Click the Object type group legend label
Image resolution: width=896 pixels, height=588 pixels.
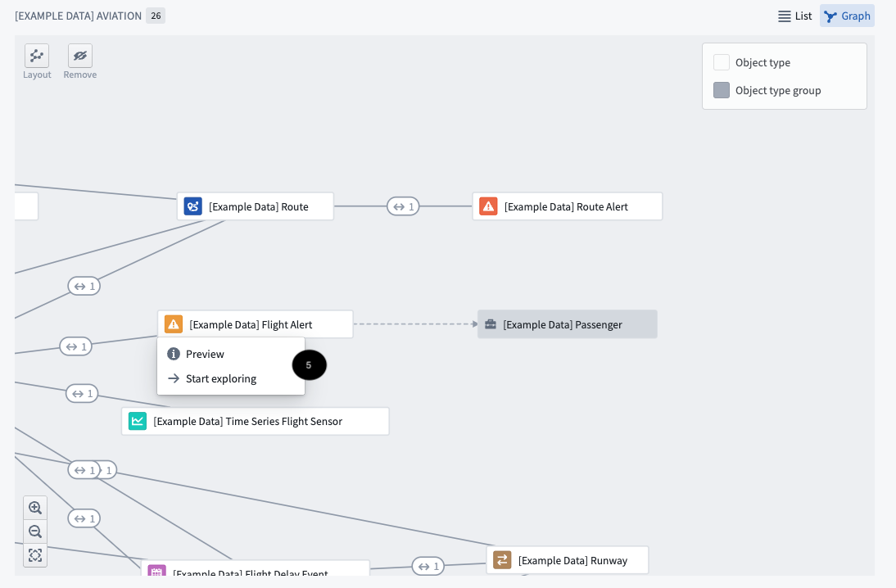778,90
